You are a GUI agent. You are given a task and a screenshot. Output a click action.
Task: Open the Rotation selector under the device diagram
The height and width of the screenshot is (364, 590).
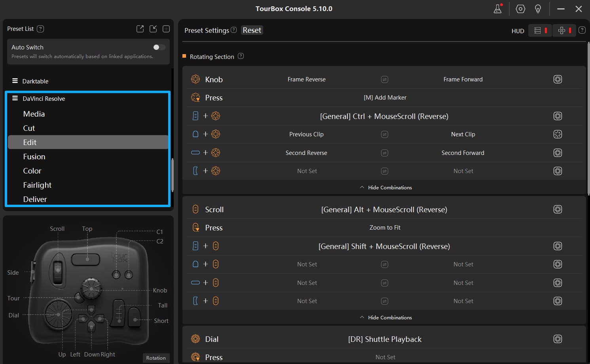[x=156, y=358]
